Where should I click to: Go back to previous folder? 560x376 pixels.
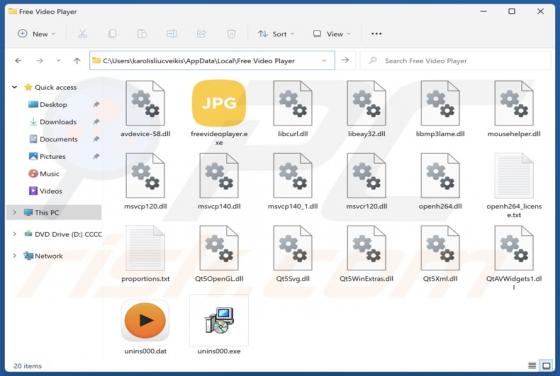coord(18,61)
